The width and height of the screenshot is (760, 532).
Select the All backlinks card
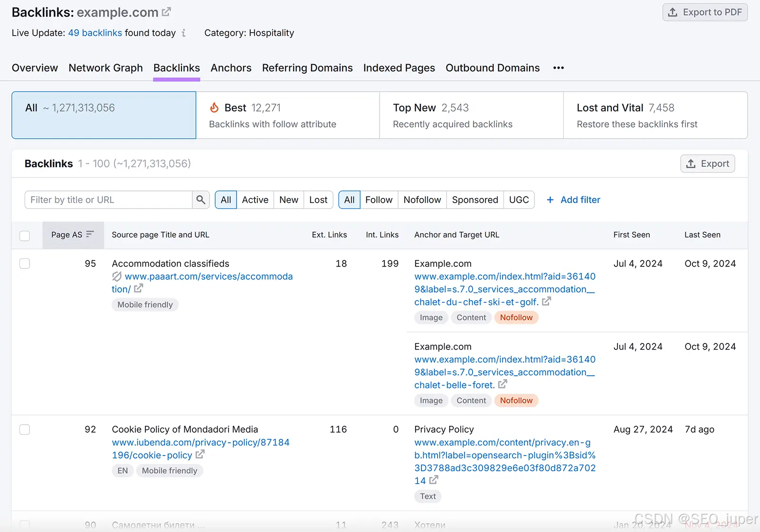[104, 115]
